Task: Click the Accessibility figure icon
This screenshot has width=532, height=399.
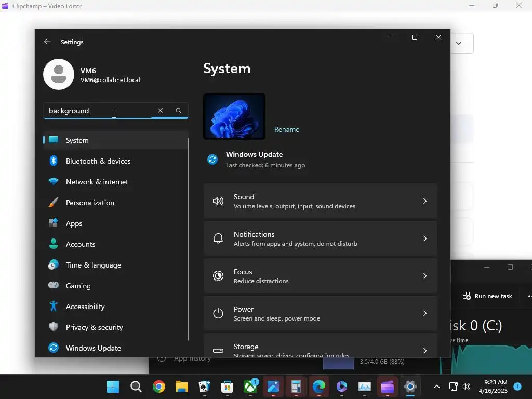Action: (54, 306)
